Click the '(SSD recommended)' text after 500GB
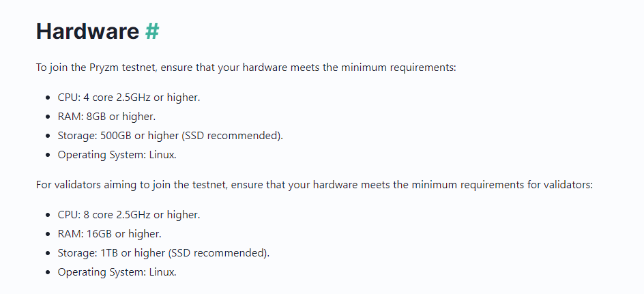 [232, 136]
